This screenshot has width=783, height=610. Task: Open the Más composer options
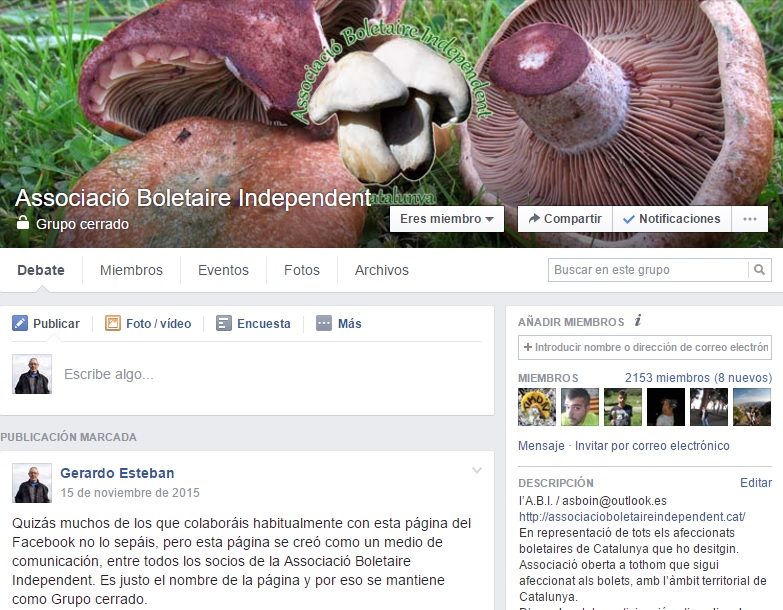click(339, 323)
